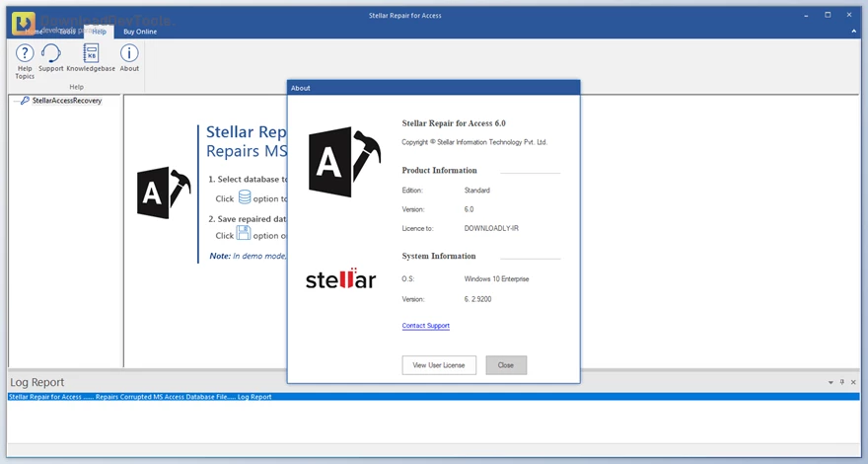Open the Log Report panel dropdown arrow
Screen dimensions: 868x464
831,382
